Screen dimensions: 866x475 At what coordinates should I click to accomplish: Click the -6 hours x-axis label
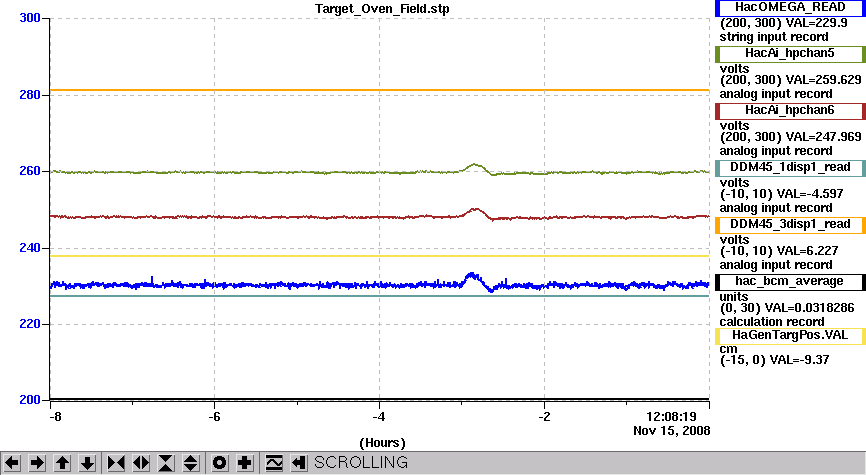[214, 416]
